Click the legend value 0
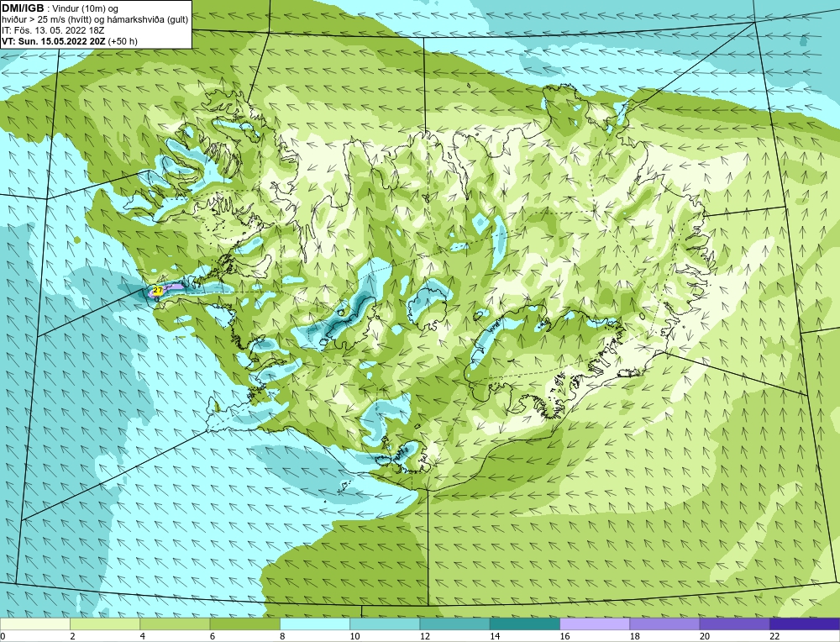Image resolution: width=840 pixels, height=642 pixels. [x=3, y=636]
